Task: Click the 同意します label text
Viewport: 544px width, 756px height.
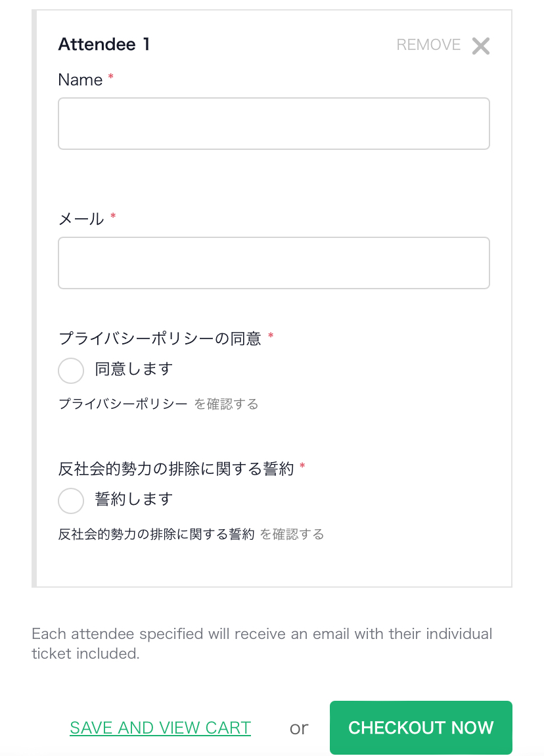Action: 133,369
